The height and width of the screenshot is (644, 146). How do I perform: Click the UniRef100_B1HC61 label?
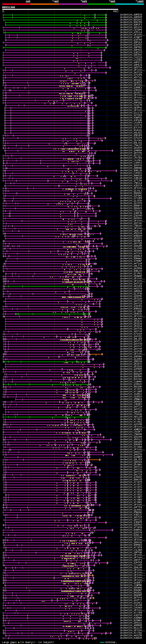[131, 130]
